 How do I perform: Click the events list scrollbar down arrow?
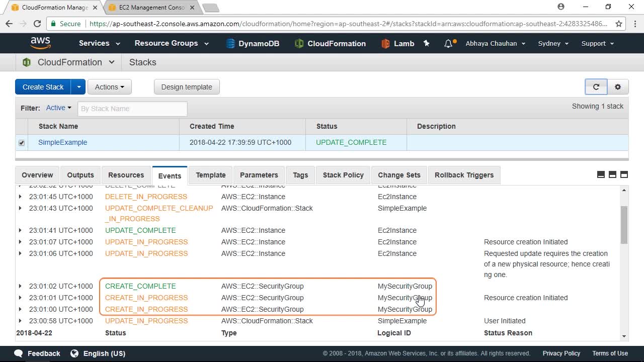pyautogui.click(x=624, y=336)
